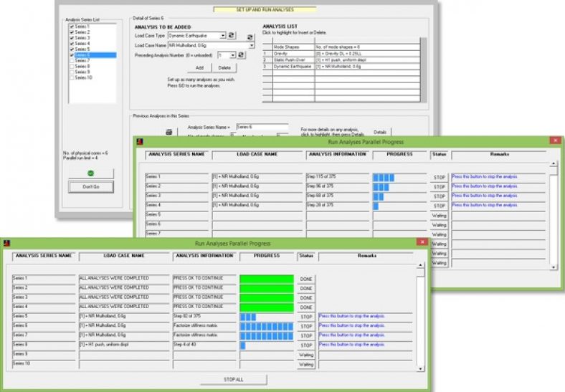Click the refresh icon beside Preceding Analysis Number
The width and height of the screenshot is (565, 392).
(241, 54)
